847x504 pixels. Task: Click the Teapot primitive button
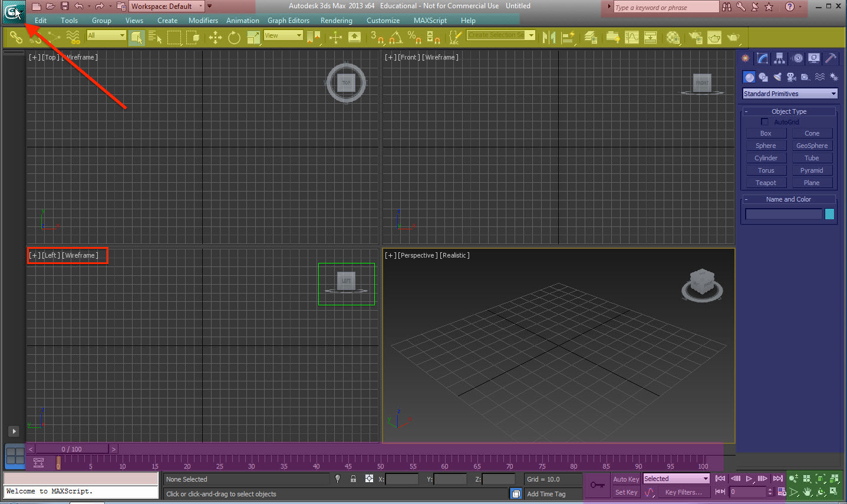pos(766,183)
